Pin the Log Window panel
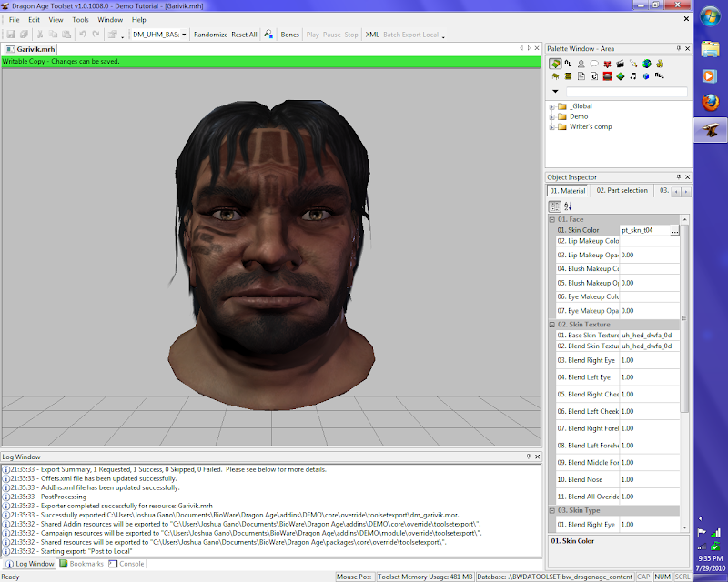728x582 pixels. pos(527,456)
